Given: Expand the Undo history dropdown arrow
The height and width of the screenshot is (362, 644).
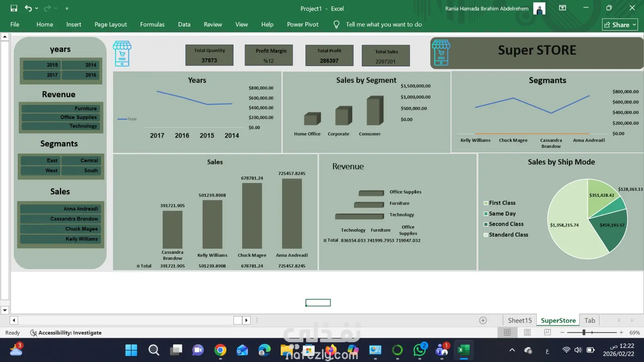Looking at the screenshot, I should [37, 8].
